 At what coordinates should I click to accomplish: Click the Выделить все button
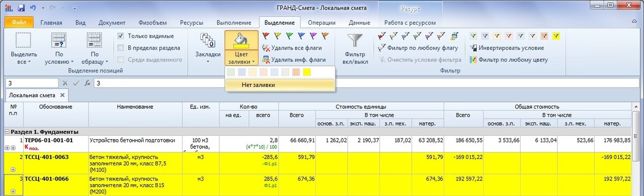click(23, 48)
